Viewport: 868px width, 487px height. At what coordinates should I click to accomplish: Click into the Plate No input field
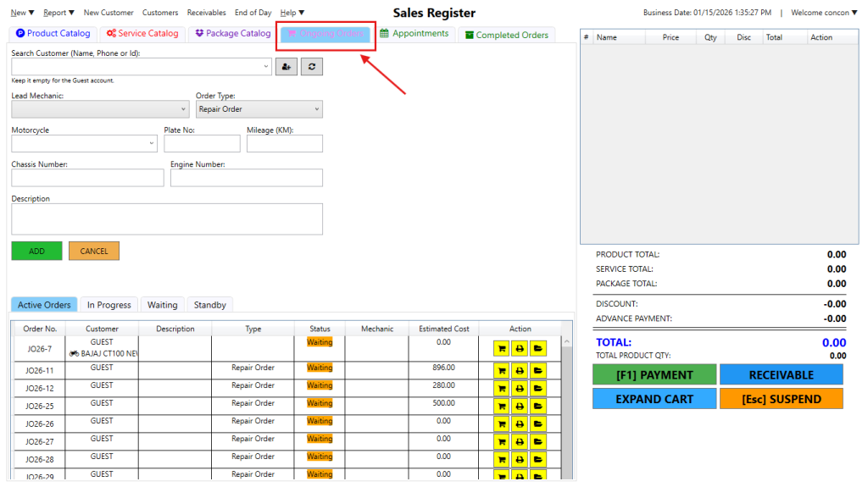point(202,144)
